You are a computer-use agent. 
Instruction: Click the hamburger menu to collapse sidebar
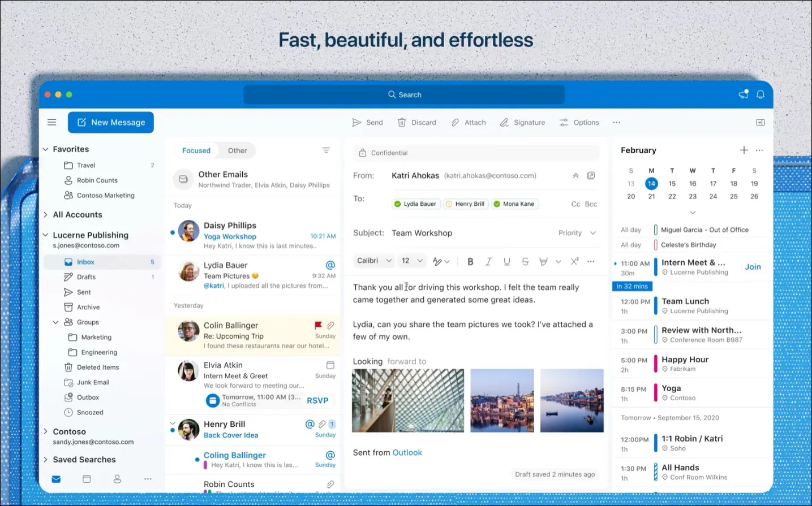coord(52,122)
